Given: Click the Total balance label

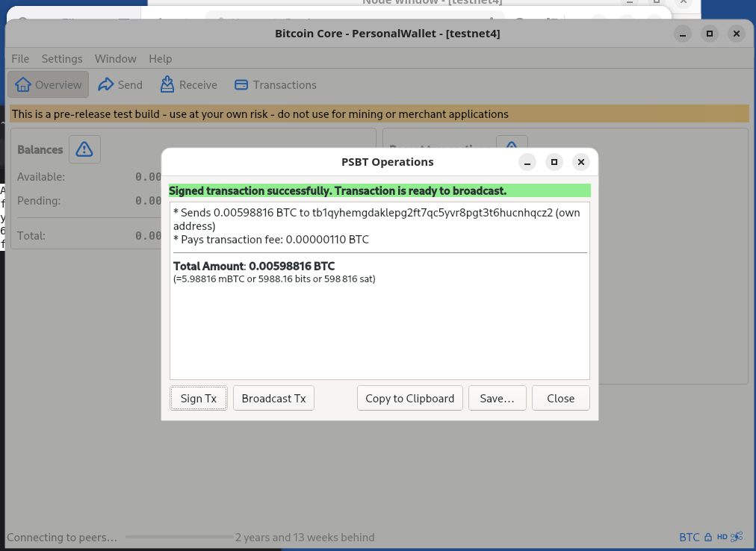Looking at the screenshot, I should coord(31,236).
